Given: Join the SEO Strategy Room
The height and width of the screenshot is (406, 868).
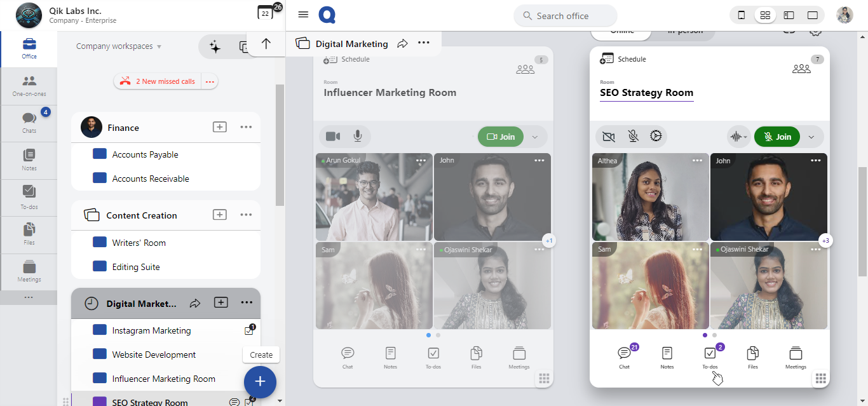Looking at the screenshot, I should tap(776, 137).
